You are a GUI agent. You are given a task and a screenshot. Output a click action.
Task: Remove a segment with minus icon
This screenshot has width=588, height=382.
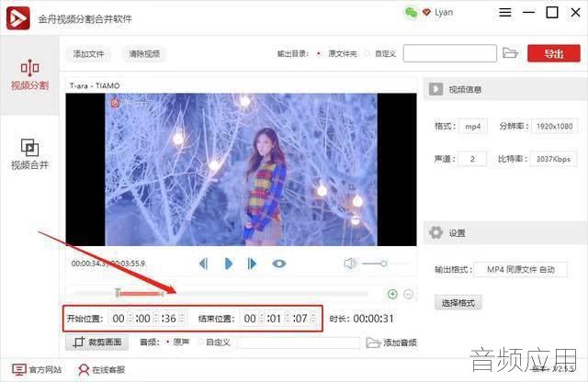point(408,294)
